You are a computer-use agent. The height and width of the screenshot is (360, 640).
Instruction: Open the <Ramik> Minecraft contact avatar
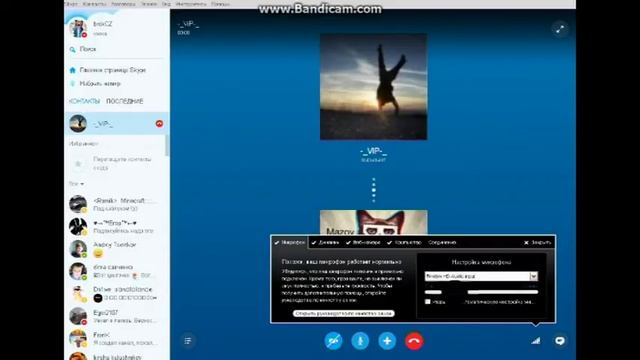point(78,204)
